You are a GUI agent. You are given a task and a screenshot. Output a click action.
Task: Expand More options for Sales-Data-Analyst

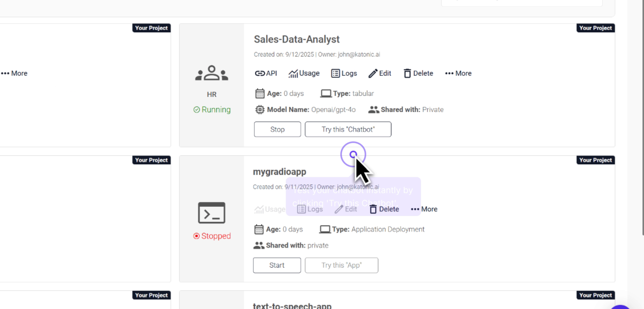[458, 73]
